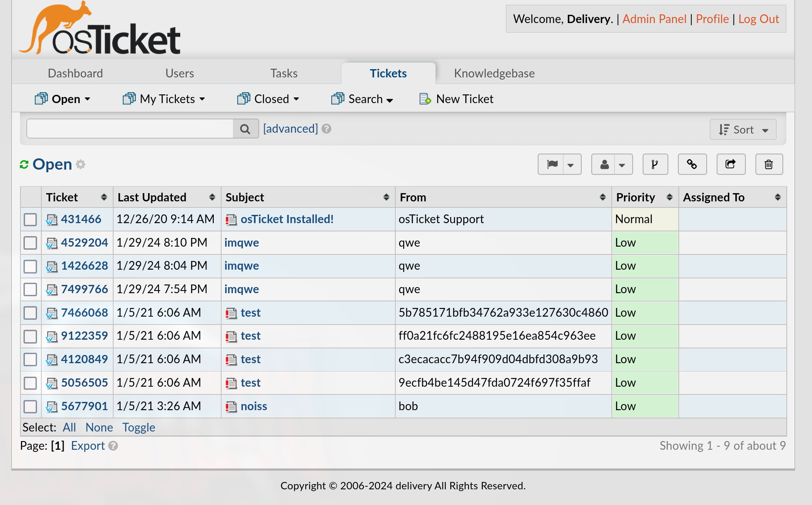Check the box for ticket 7499766

click(x=30, y=289)
